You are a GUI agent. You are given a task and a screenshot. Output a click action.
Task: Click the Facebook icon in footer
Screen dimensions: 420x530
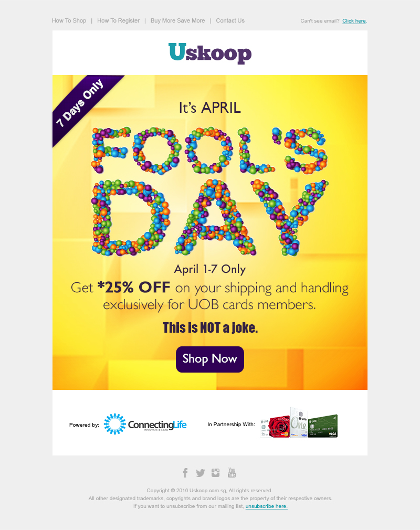[185, 473]
